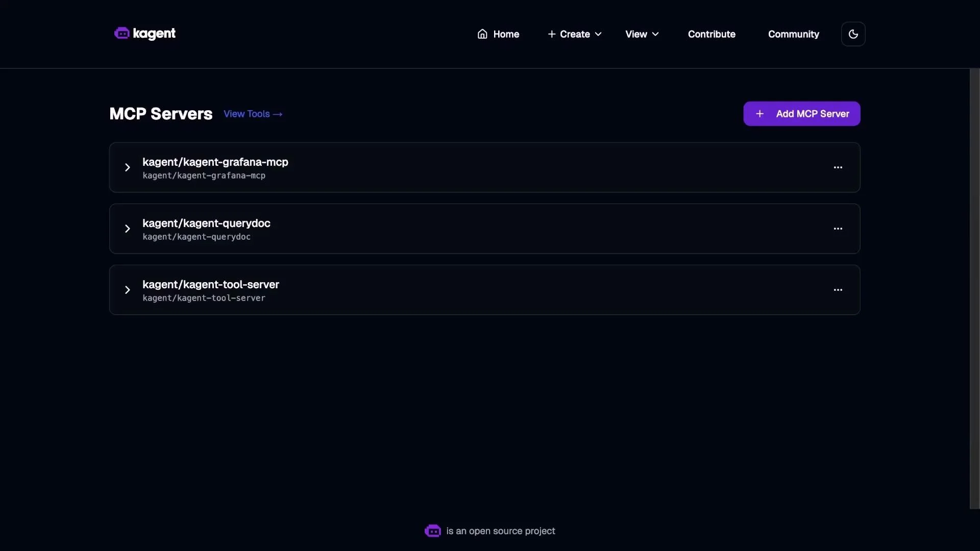Image resolution: width=980 pixels, height=551 pixels.
Task: Click the MCP Servers page heading
Action: [x=161, y=114]
